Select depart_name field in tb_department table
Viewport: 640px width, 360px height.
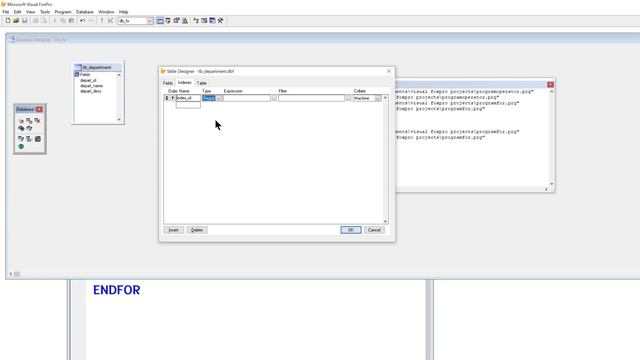(x=91, y=86)
